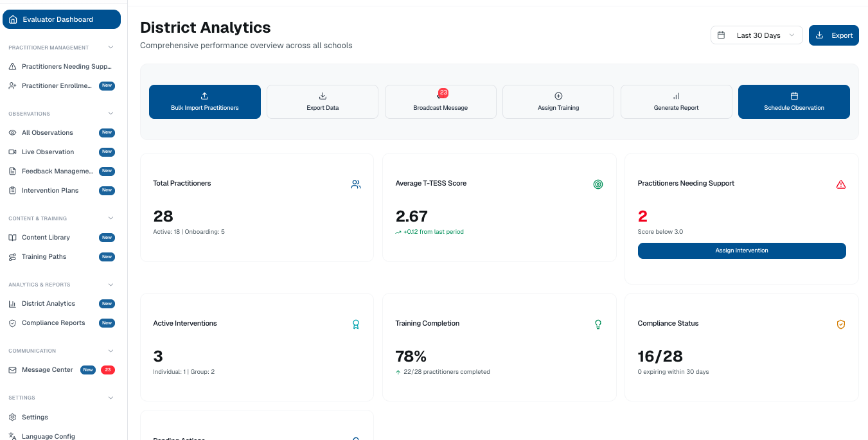Click the download icon on Export Data
Viewport: 868px width, 440px height.
[322, 96]
